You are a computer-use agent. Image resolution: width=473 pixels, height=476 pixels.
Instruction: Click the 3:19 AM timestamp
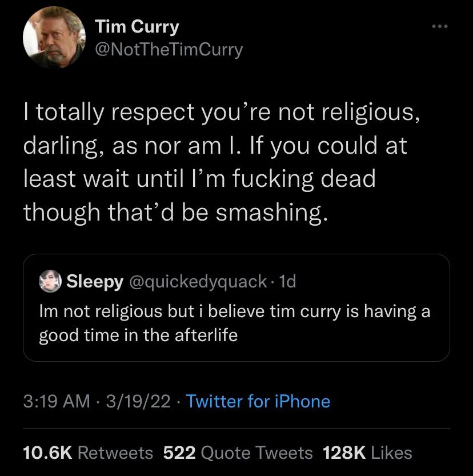tap(57, 401)
